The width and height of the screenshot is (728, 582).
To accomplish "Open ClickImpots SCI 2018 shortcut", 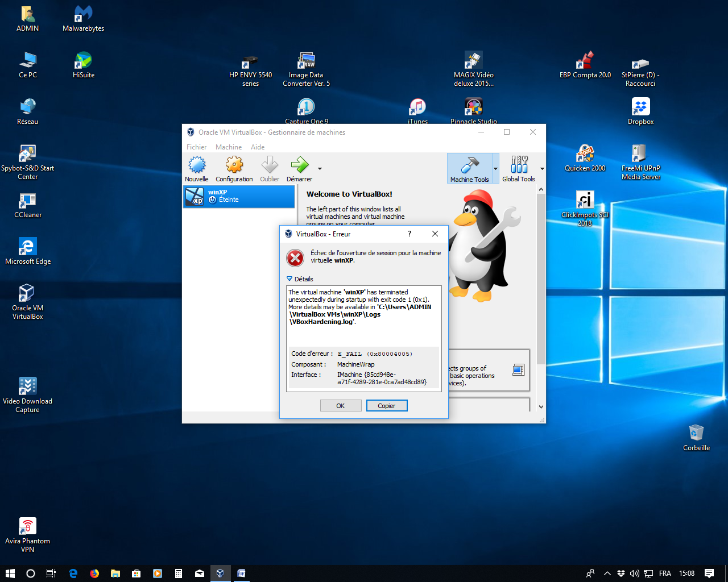I will [x=585, y=209].
